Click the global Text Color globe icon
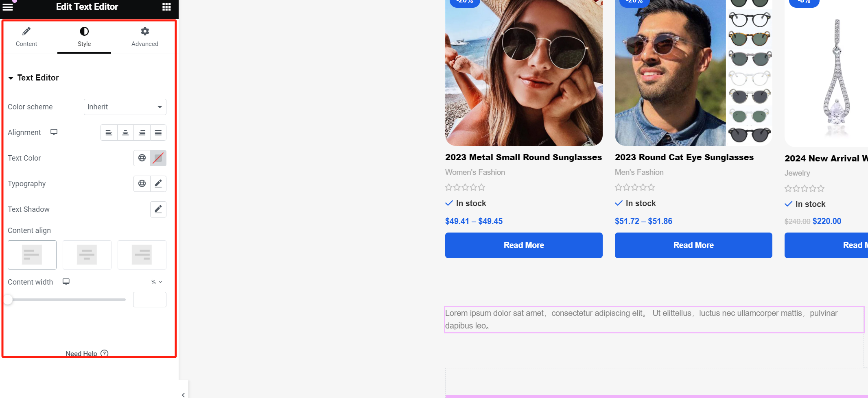868x398 pixels. coord(142,158)
